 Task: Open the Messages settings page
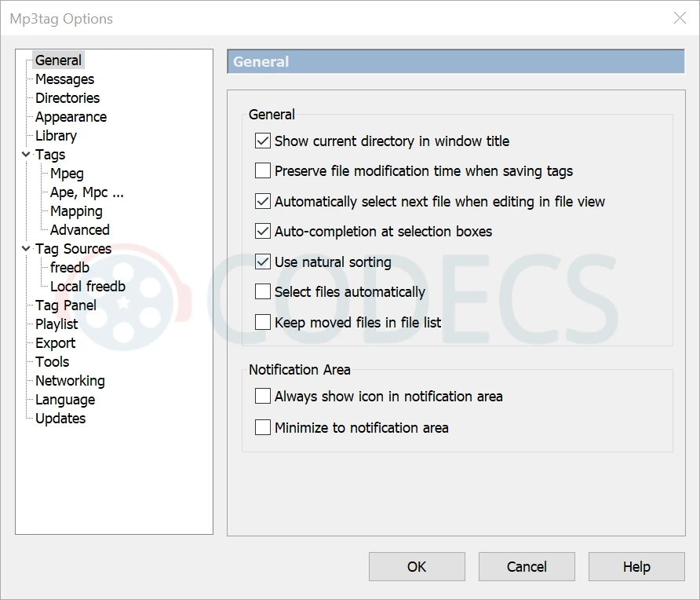pyautogui.click(x=64, y=79)
